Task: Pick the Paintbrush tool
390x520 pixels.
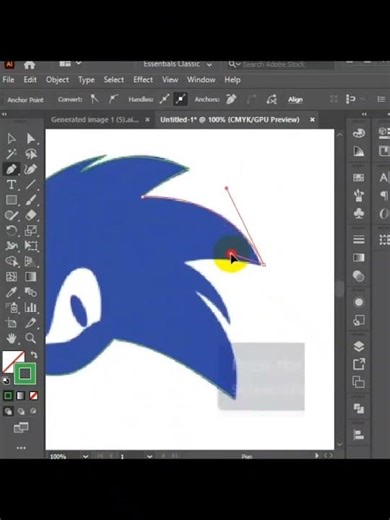Action: tap(31, 200)
